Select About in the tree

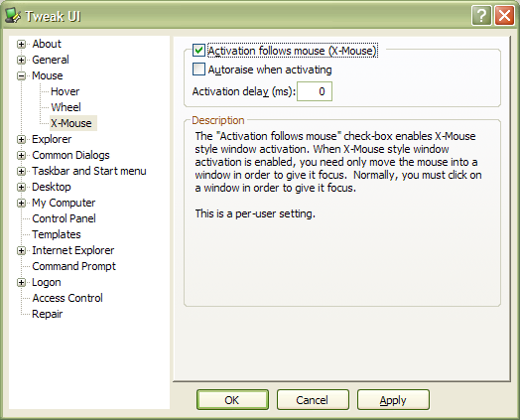pos(47,44)
